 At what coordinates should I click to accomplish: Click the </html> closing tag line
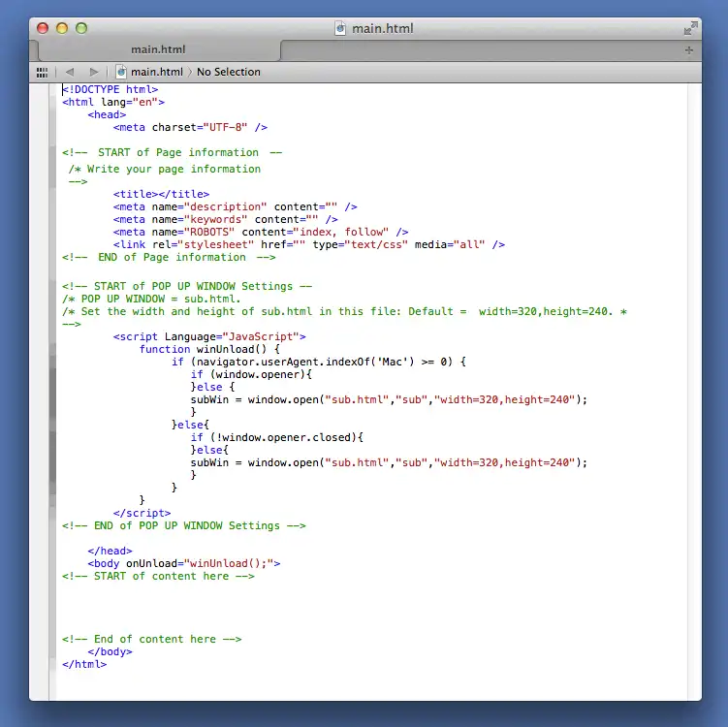click(x=84, y=664)
